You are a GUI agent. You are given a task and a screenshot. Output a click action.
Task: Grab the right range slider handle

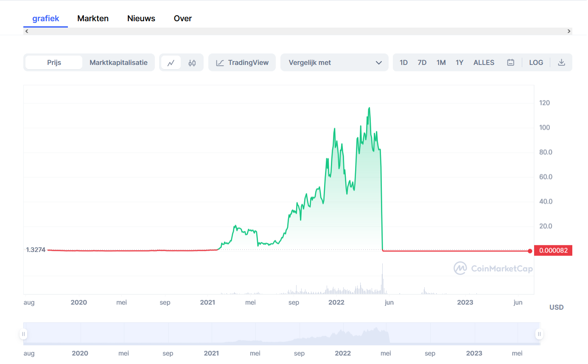point(539,334)
